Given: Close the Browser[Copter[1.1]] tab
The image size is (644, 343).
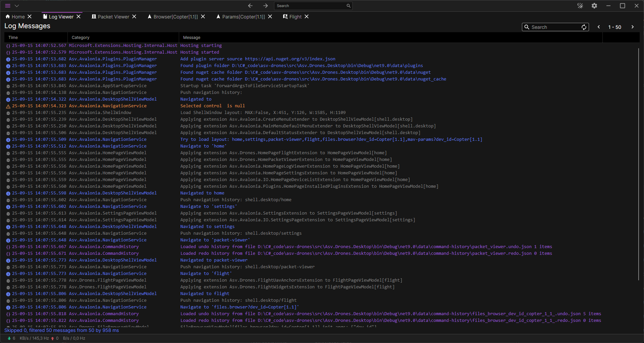Looking at the screenshot, I should click(x=203, y=17).
